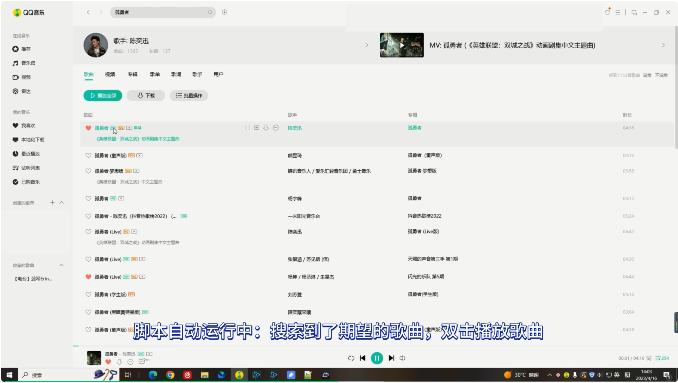Open the Windows Start menu
Viewport: 678px width, 383px height.
[9, 375]
